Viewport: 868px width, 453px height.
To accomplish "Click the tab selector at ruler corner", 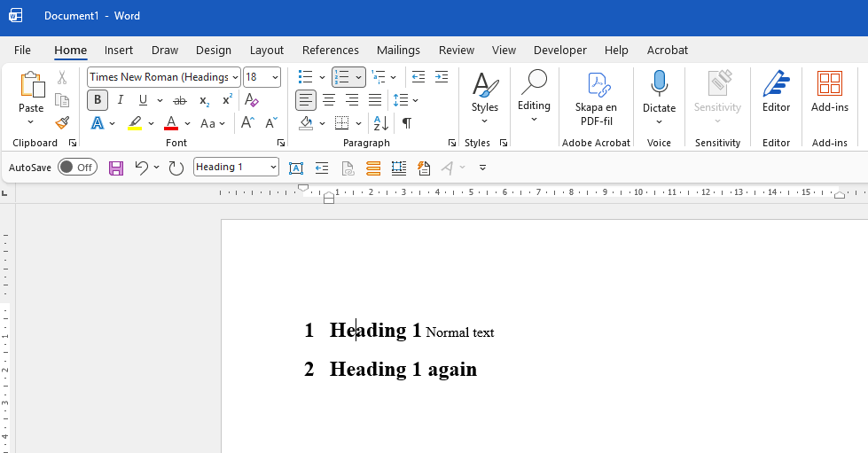I will [5, 193].
